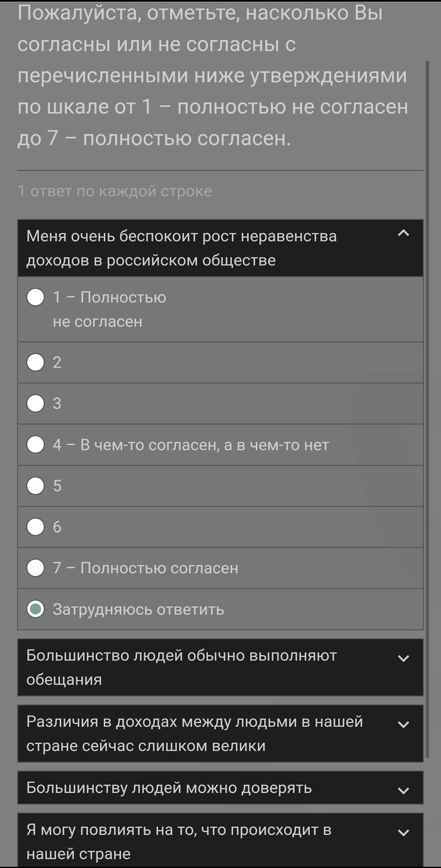Choose '4 – В чем-то согласен, а в чем-то нет'
Screen dimensions: 441x868
36,445
